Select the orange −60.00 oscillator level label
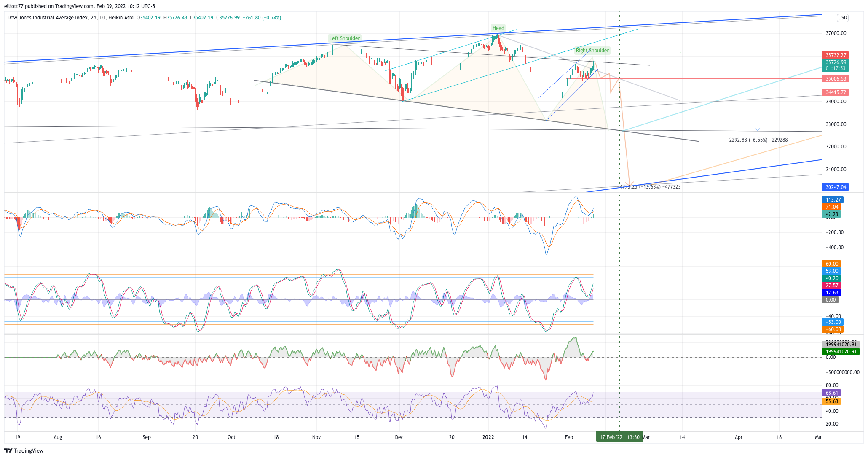Viewport: 868px width, 458px height. pyautogui.click(x=833, y=329)
